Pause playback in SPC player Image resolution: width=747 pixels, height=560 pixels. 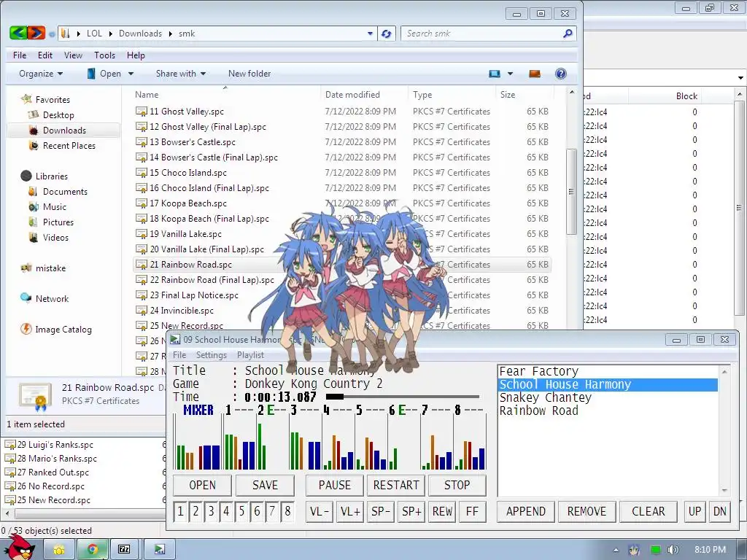334,485
